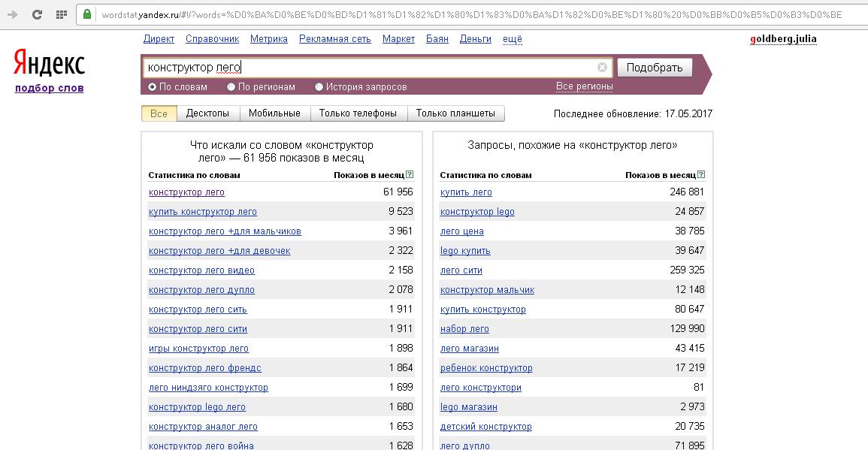This screenshot has height=450, width=868.
Task: Open the 'конструктор лего' query link
Action: [x=186, y=192]
